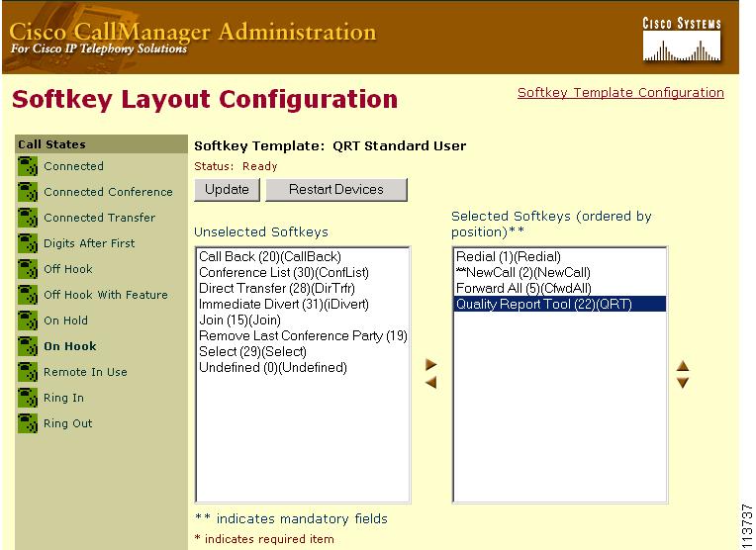Viewport: 756px width, 550px height.
Task: Open the Connected call state
Action: point(74,166)
